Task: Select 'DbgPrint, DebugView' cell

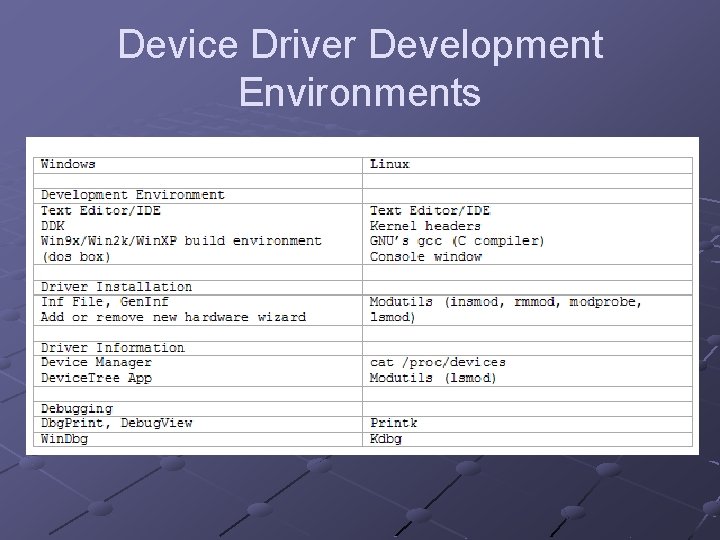Action: coord(198,424)
